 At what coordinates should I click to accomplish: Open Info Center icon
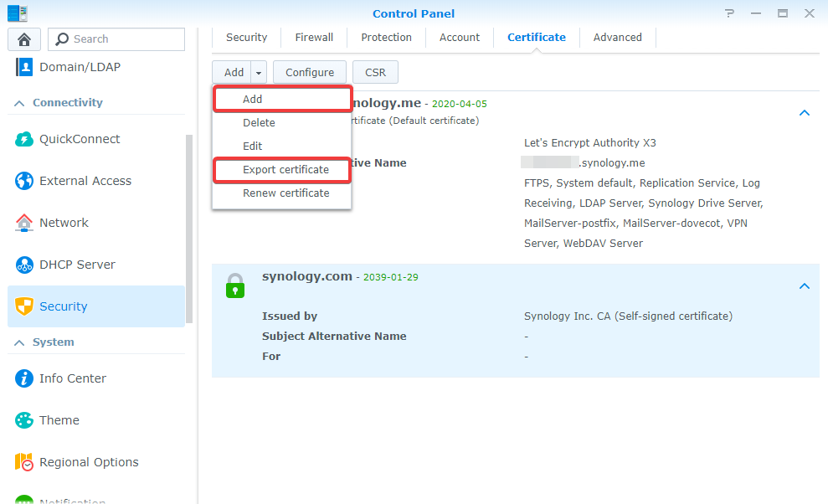(23, 378)
